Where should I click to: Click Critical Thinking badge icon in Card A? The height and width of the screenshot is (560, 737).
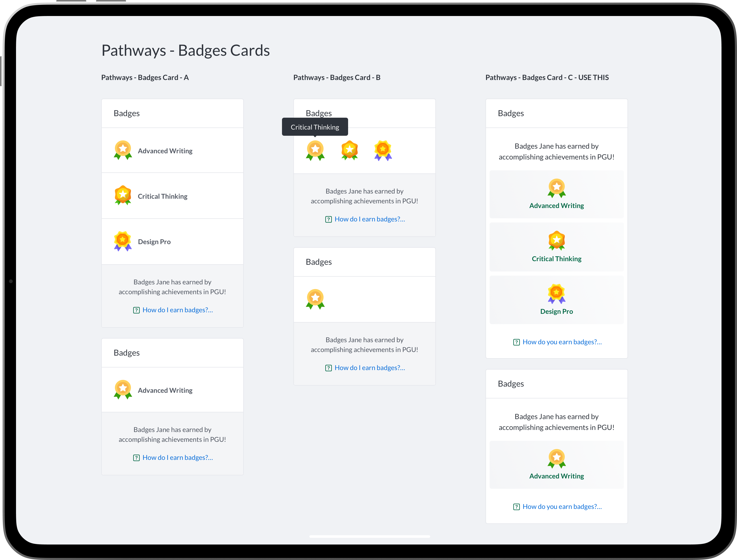pos(123,195)
